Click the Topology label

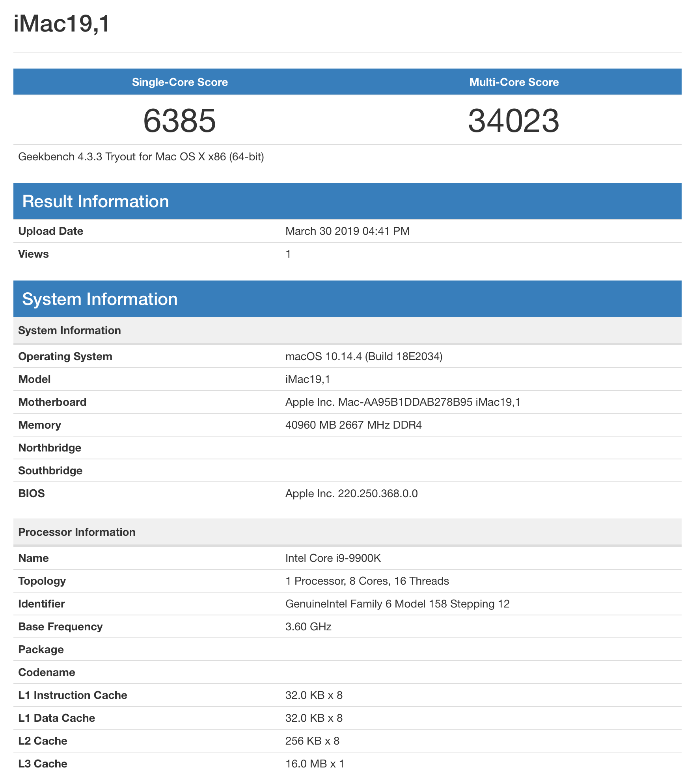(42, 581)
